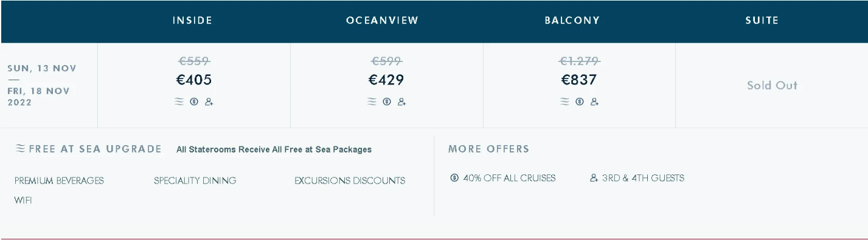Image resolution: width=868 pixels, height=240 pixels.
Task: Select the Inside column header
Action: tap(192, 20)
